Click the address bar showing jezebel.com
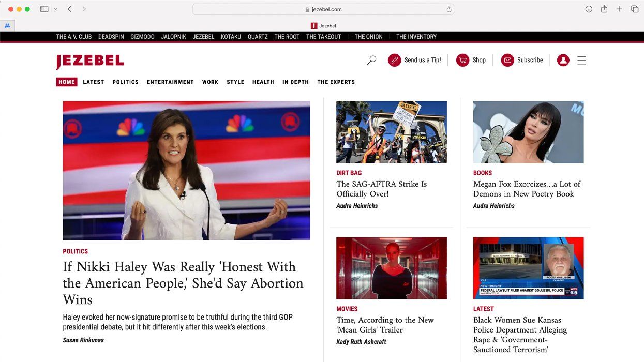This screenshot has height=362, width=644. [321, 9]
